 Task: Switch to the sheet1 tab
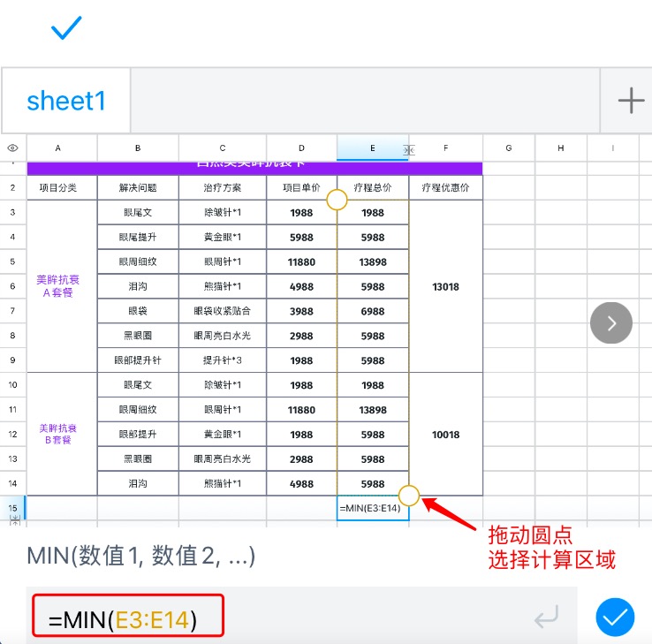[66, 101]
